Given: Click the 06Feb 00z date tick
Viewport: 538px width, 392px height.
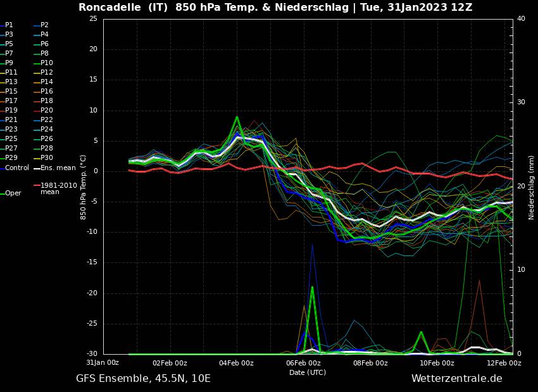Looking at the screenshot, I should (x=304, y=363).
